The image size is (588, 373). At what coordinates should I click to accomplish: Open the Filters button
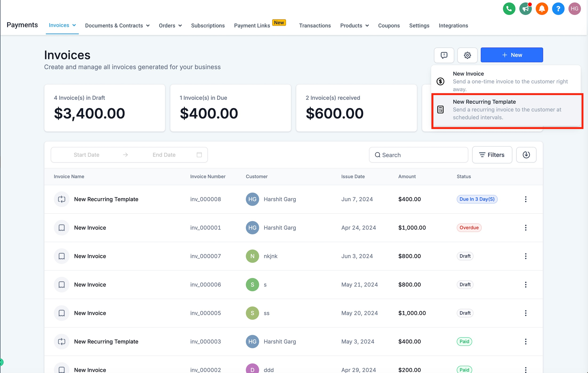[492, 155]
